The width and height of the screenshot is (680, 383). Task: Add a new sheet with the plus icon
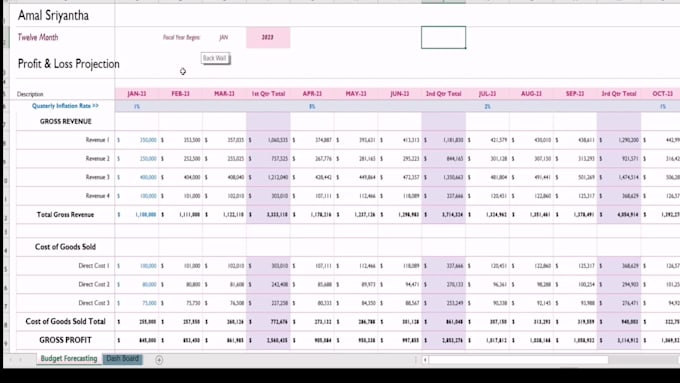coord(159,360)
